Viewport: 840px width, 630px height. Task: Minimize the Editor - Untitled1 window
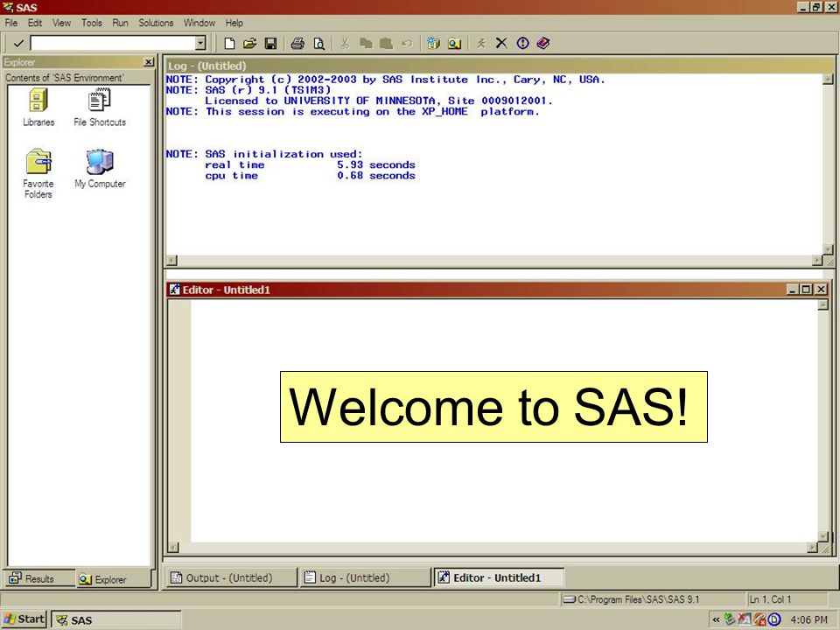tap(793, 290)
